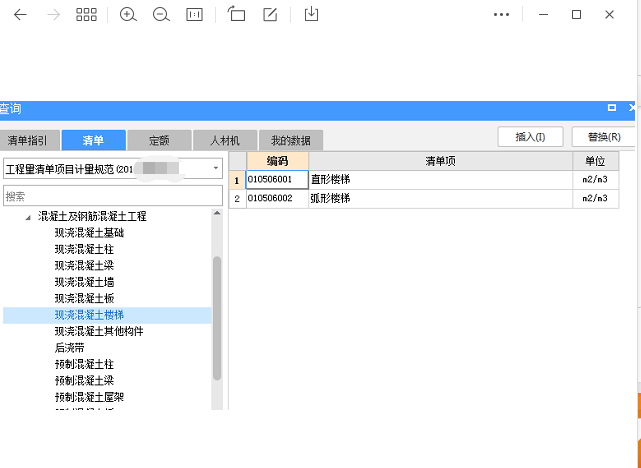Click the forward arrow icon
Screen dimensions: 641x468
tap(54, 15)
